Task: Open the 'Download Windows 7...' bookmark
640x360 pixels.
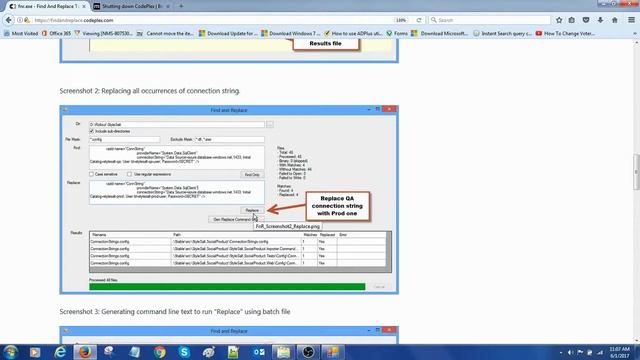Action: pos(291,33)
